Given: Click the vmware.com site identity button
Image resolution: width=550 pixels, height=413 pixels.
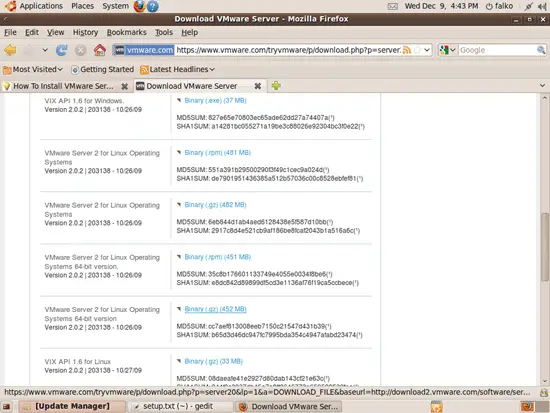Looking at the screenshot, I should tap(144, 50).
